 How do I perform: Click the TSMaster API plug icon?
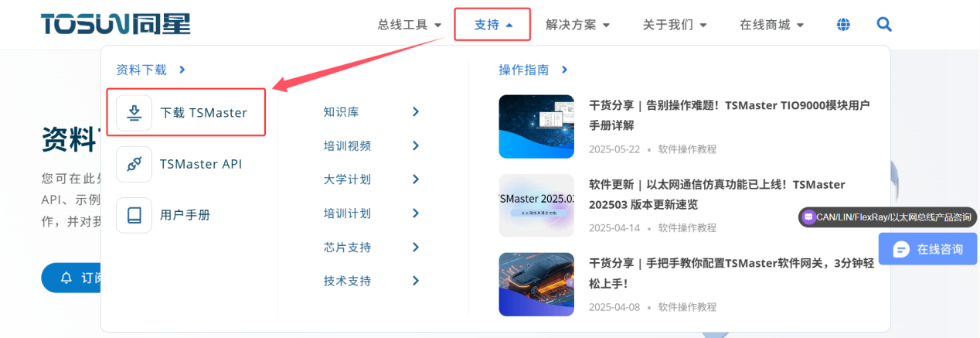coord(134,164)
